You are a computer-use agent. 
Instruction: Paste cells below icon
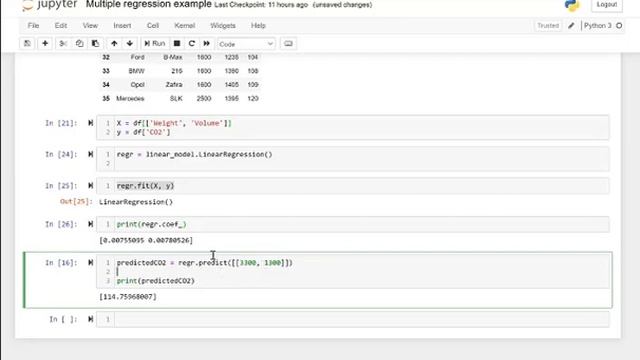coord(95,44)
